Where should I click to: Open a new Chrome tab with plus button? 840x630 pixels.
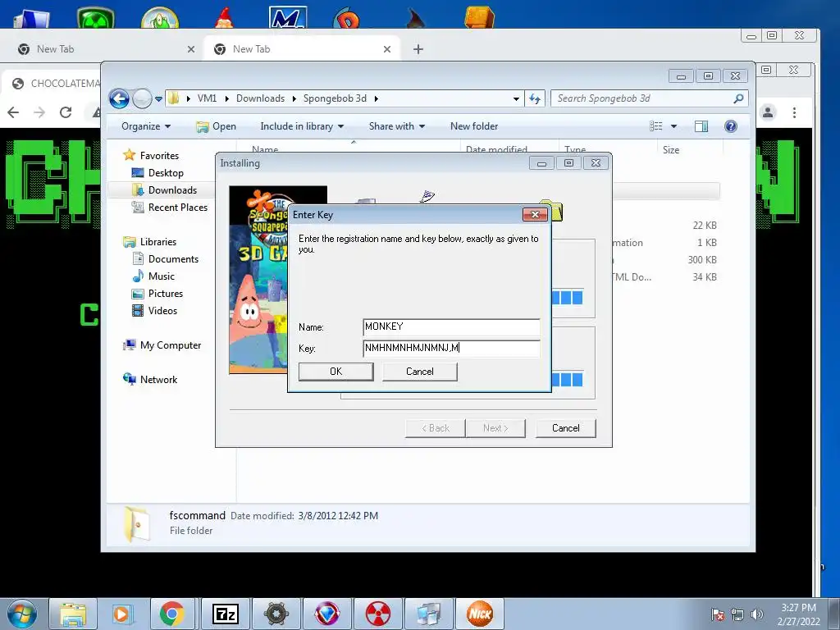[x=418, y=49]
